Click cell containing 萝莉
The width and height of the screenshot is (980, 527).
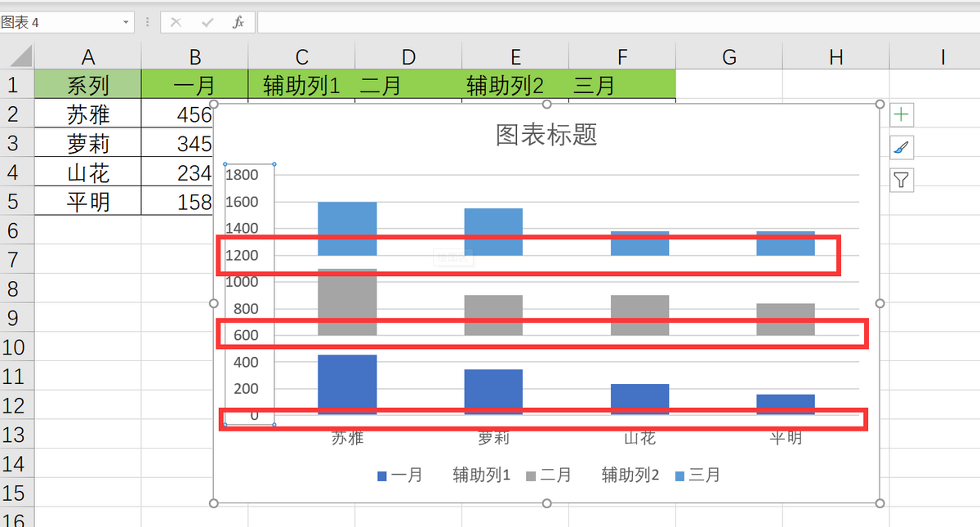click(88, 144)
